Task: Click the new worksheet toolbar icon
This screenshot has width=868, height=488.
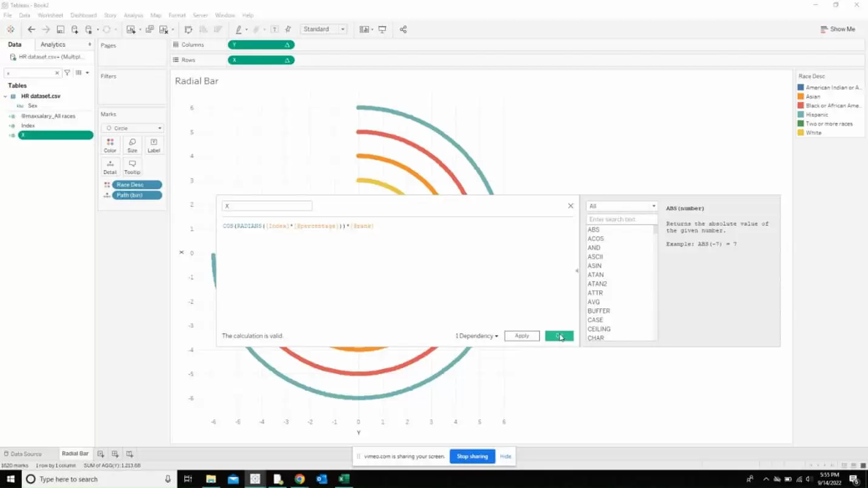Action: [131, 29]
